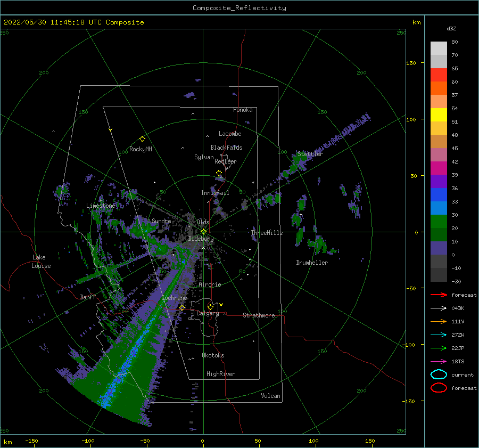Click the white 04DK arrow icon
This screenshot has height=448, width=479.
click(439, 308)
